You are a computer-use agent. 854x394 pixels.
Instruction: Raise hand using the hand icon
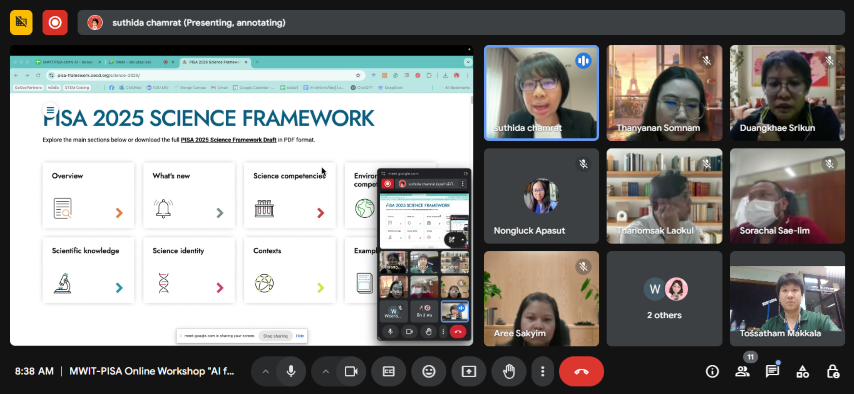point(509,371)
